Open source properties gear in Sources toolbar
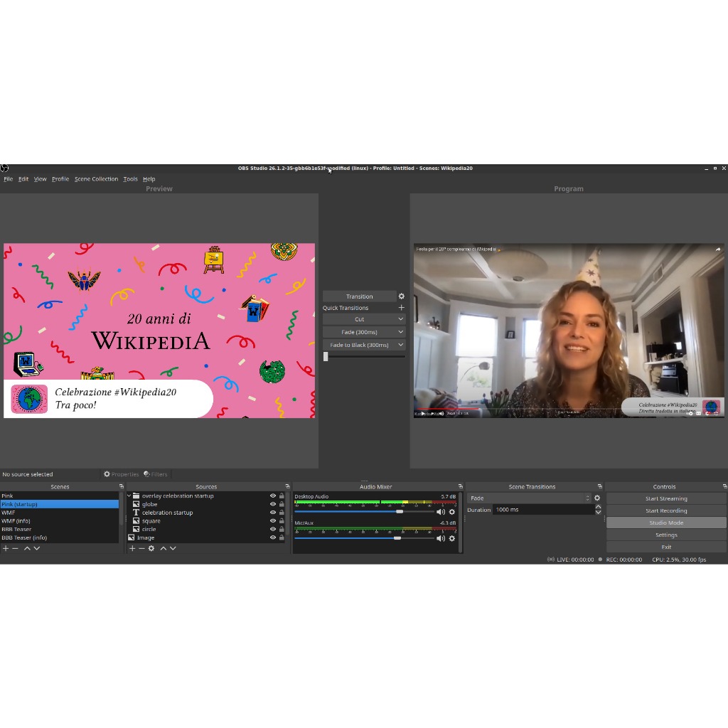 pyautogui.click(x=151, y=548)
